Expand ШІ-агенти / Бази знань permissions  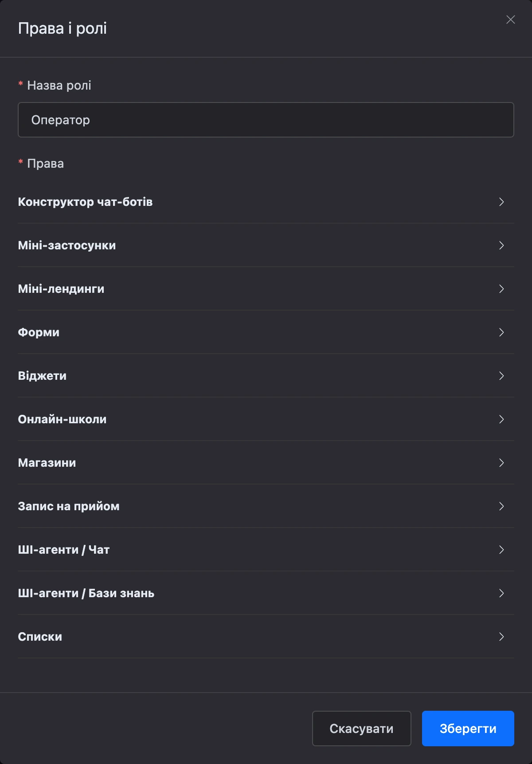point(266,593)
